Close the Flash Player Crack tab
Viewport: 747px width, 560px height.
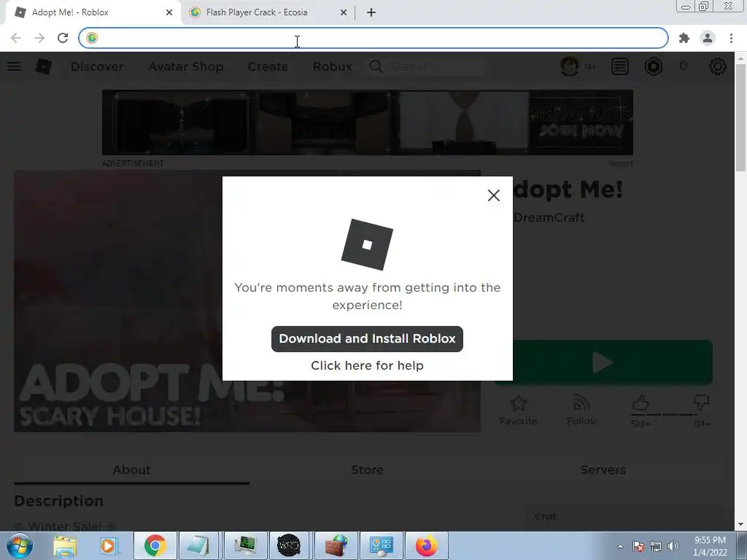(344, 12)
